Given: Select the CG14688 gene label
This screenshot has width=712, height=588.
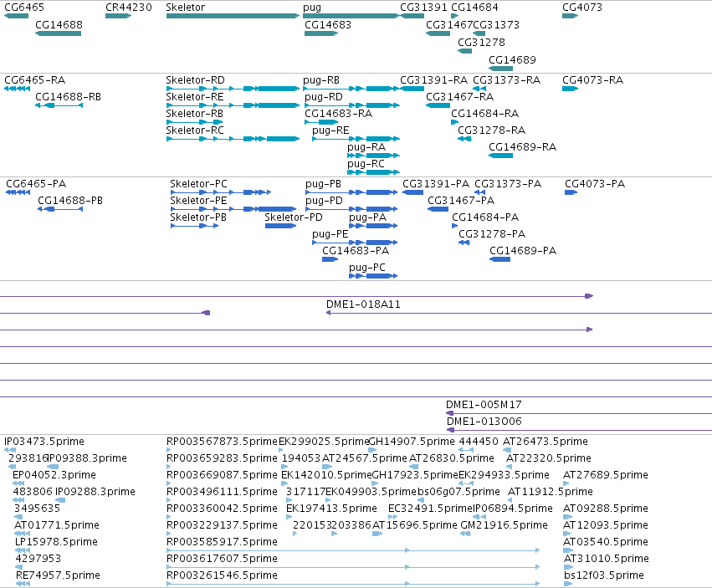Looking at the screenshot, I should (x=59, y=24).
